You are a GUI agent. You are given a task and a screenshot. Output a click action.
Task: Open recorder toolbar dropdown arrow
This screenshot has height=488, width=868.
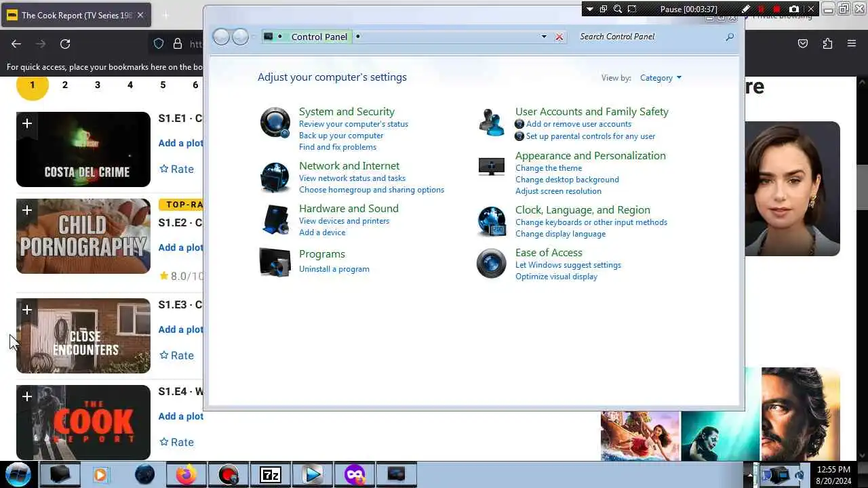click(590, 9)
